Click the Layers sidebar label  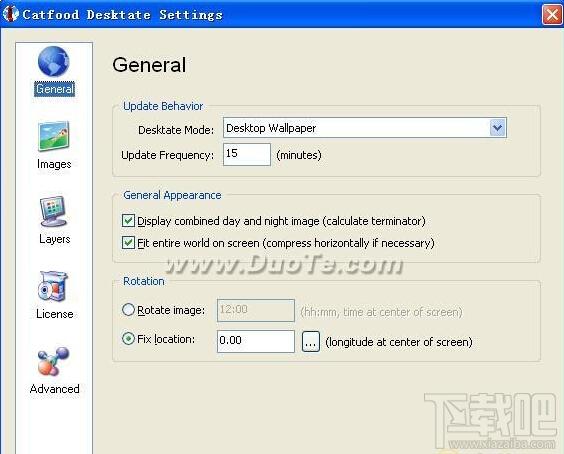[x=54, y=239]
